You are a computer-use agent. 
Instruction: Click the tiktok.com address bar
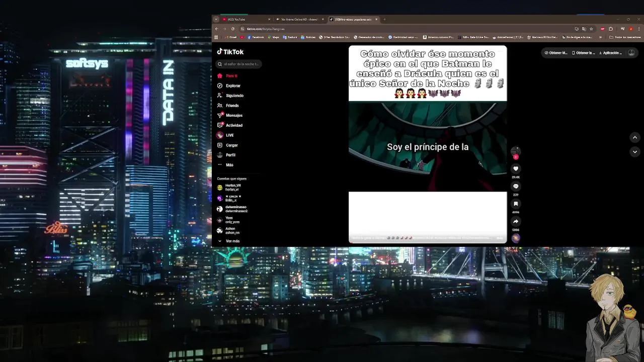point(403,29)
